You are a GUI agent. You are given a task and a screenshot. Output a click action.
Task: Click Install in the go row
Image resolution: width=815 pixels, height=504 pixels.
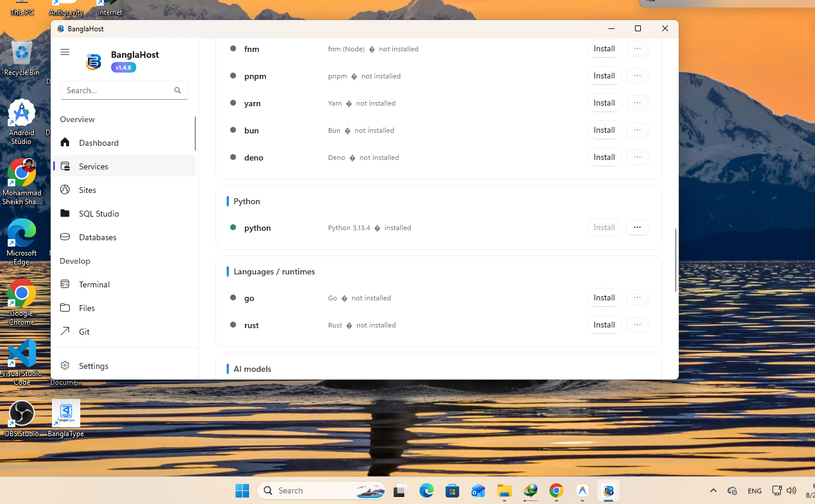click(604, 298)
